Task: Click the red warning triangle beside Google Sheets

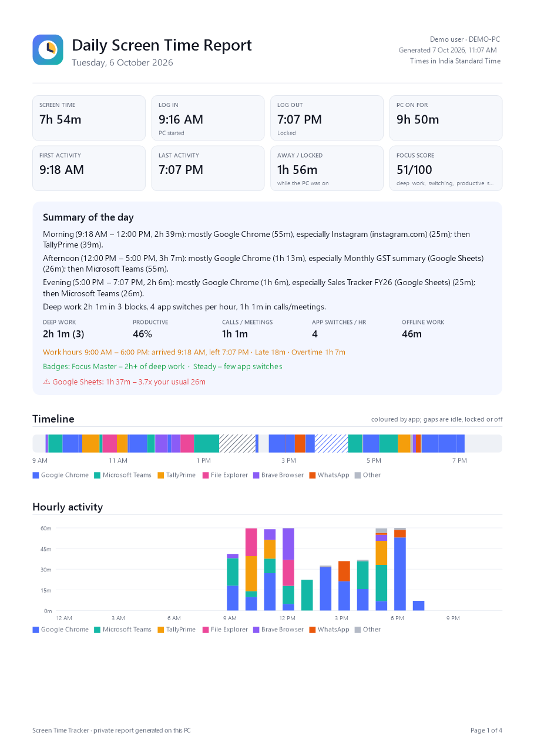Action: pyautogui.click(x=46, y=382)
